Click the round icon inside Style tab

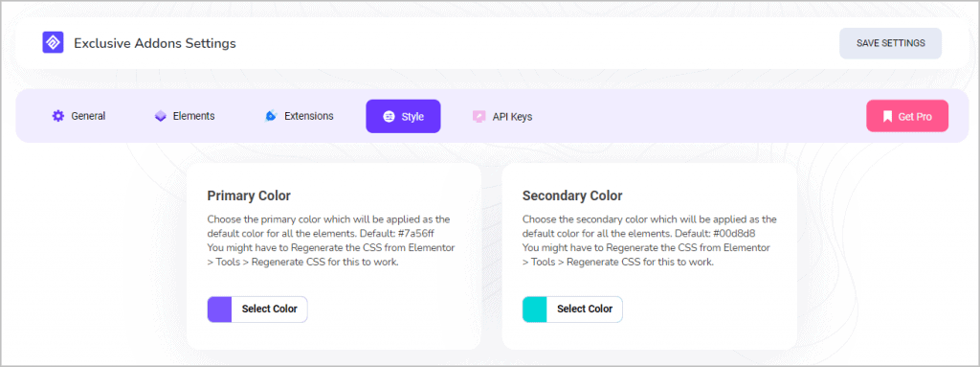point(389,117)
